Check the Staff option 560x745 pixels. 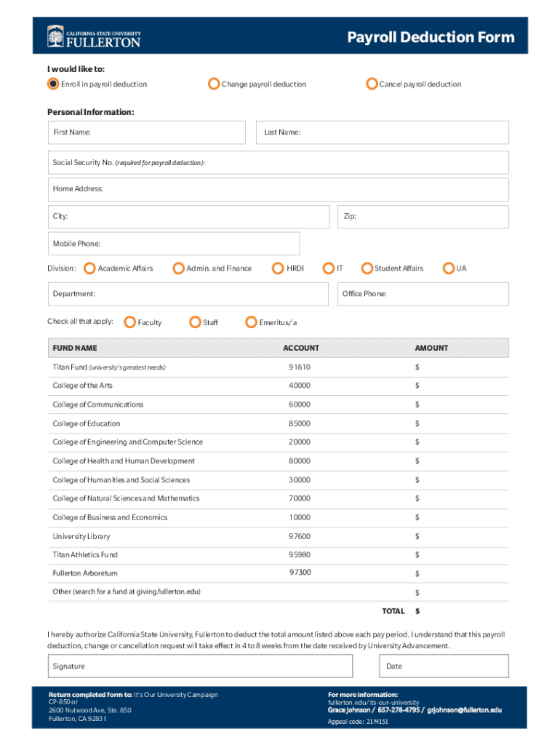pos(195,322)
